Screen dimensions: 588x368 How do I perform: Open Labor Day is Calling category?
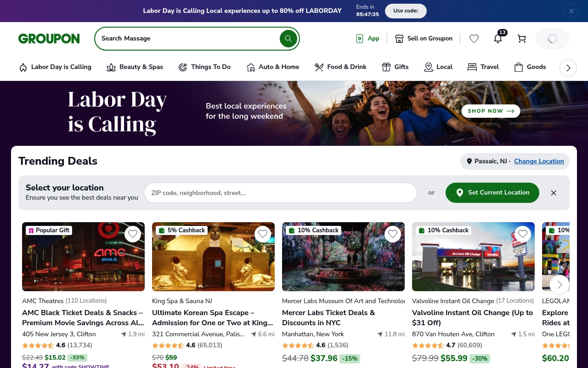55,67
